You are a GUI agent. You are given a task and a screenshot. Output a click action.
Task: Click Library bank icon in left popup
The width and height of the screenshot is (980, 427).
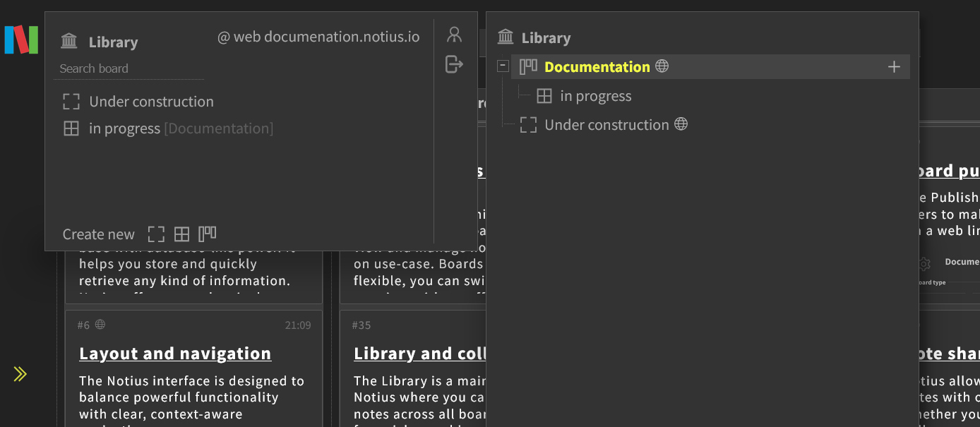[x=69, y=41]
